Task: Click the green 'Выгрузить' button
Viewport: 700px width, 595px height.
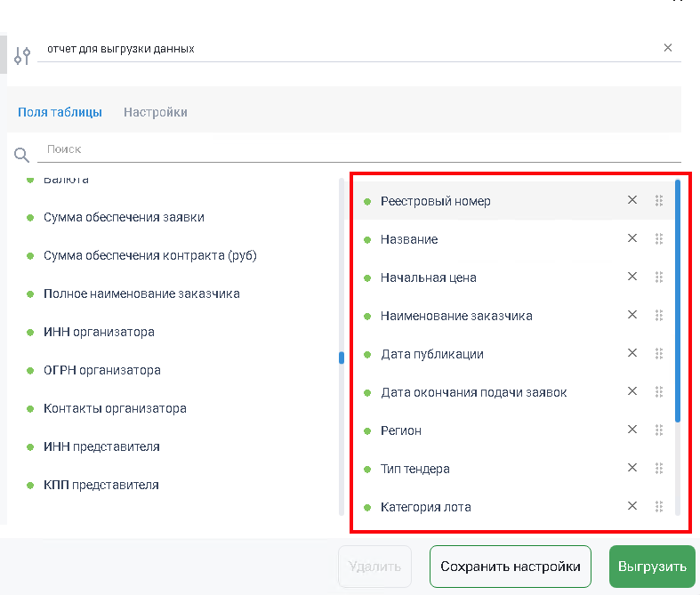Action: [x=652, y=567]
